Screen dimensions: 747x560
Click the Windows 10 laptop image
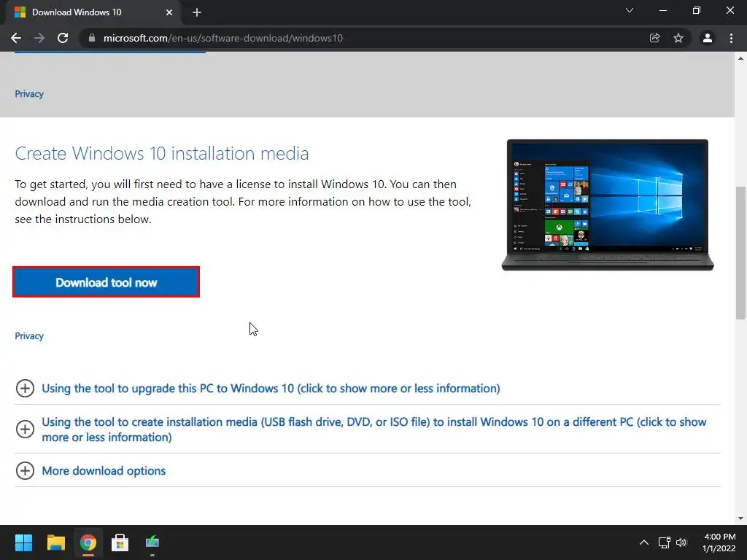click(608, 205)
